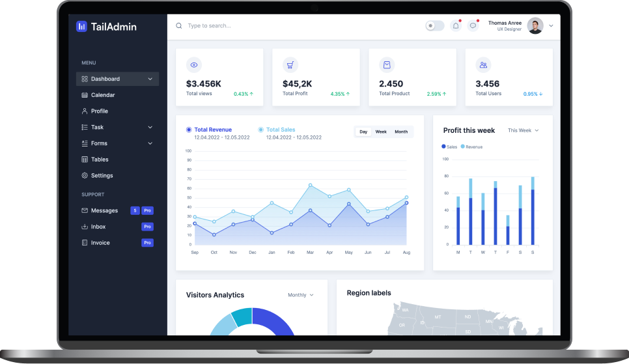Click the bag icon on Total Product card
The image size is (629, 364).
(x=387, y=65)
